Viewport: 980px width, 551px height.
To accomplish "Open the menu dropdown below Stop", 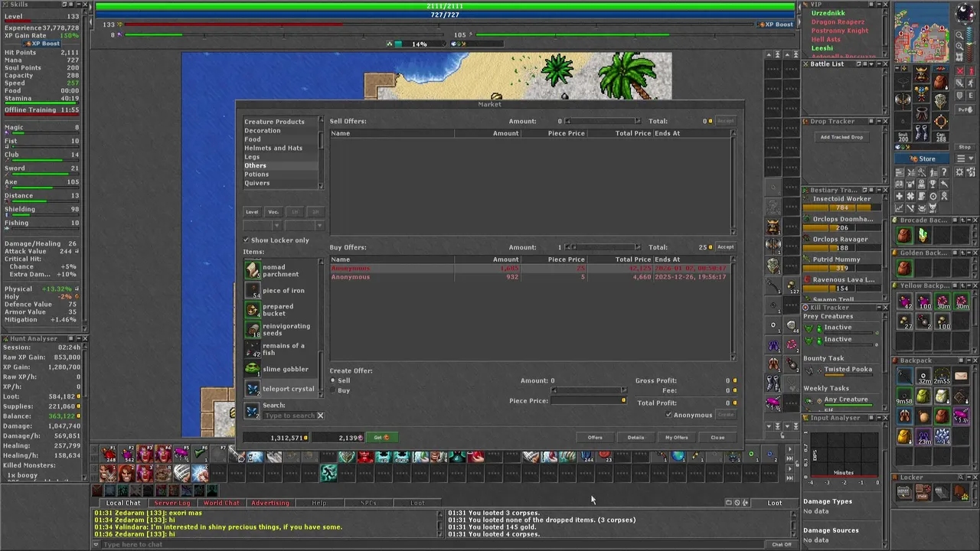I will click(965, 158).
